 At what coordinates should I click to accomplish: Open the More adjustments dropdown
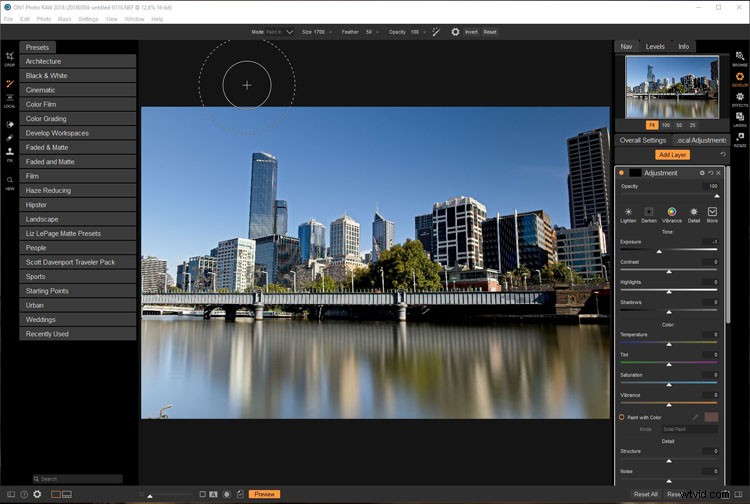click(712, 214)
